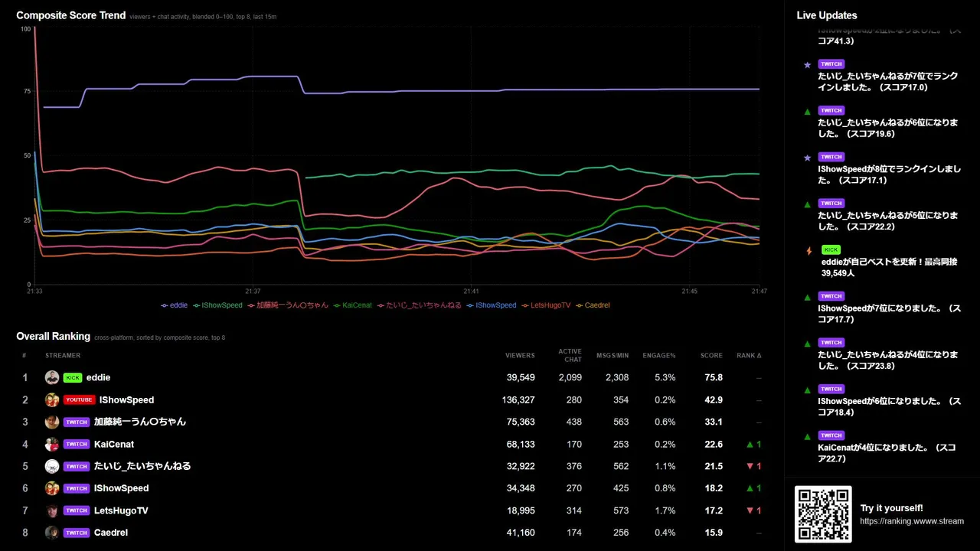Sort by VIEWERS column header
The height and width of the screenshot is (551, 980).
(520, 356)
